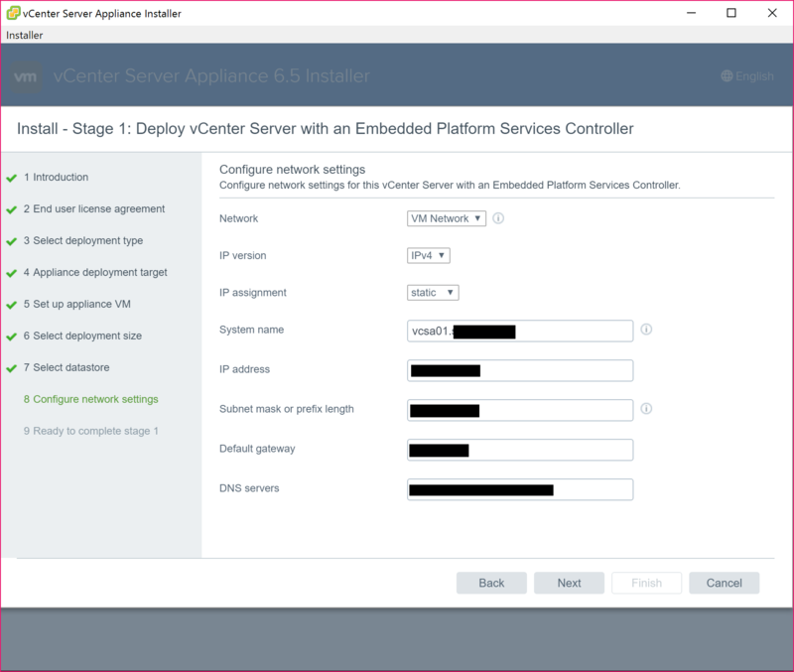The height and width of the screenshot is (672, 794).
Task: Minimize the installer window
Action: click(691, 13)
